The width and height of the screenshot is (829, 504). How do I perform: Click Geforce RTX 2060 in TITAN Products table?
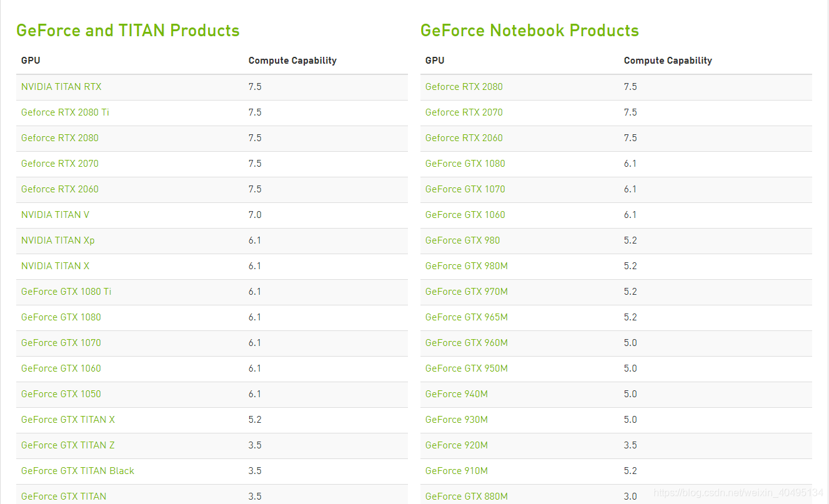tap(60, 189)
